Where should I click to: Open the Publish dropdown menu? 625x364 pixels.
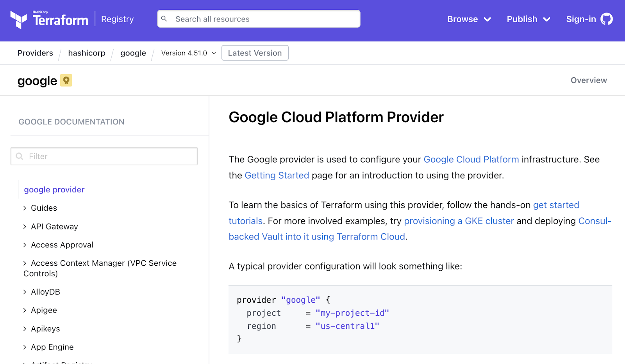click(528, 19)
